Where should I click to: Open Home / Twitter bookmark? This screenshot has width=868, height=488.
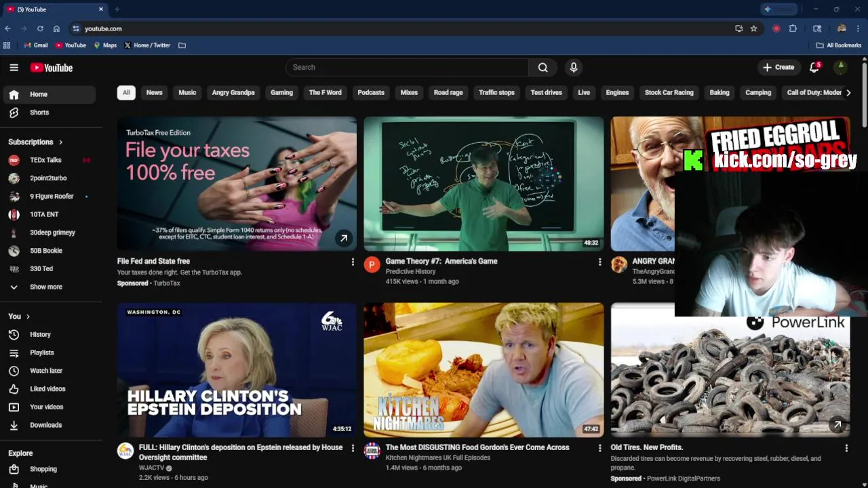147,45
